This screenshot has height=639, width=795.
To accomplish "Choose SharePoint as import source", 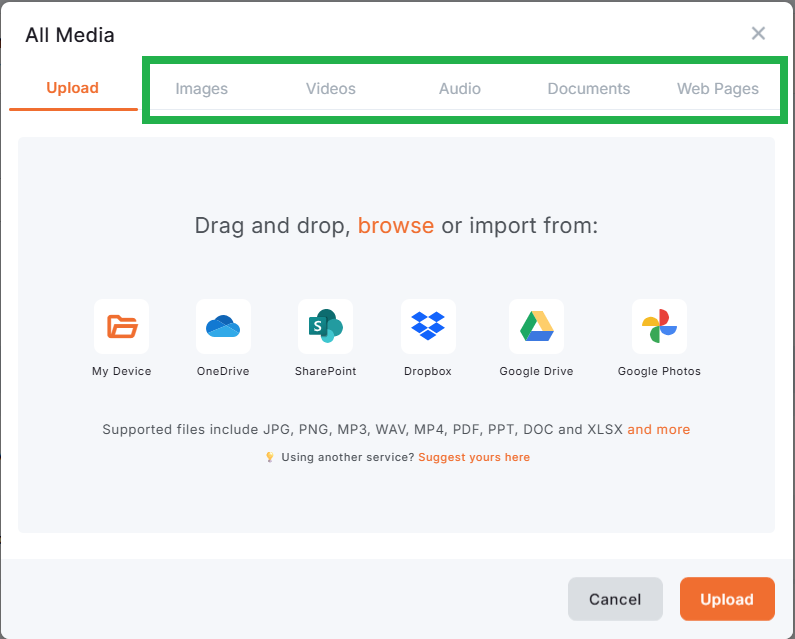I will (325, 326).
